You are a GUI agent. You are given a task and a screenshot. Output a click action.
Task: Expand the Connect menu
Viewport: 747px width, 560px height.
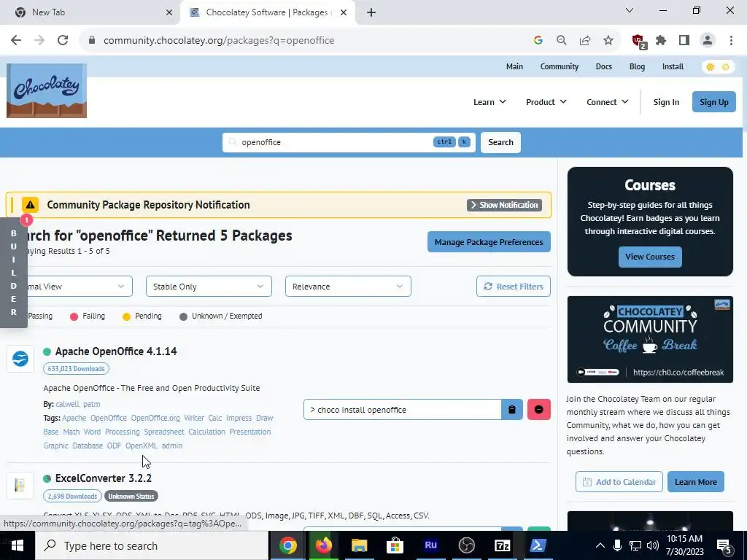[x=608, y=102]
